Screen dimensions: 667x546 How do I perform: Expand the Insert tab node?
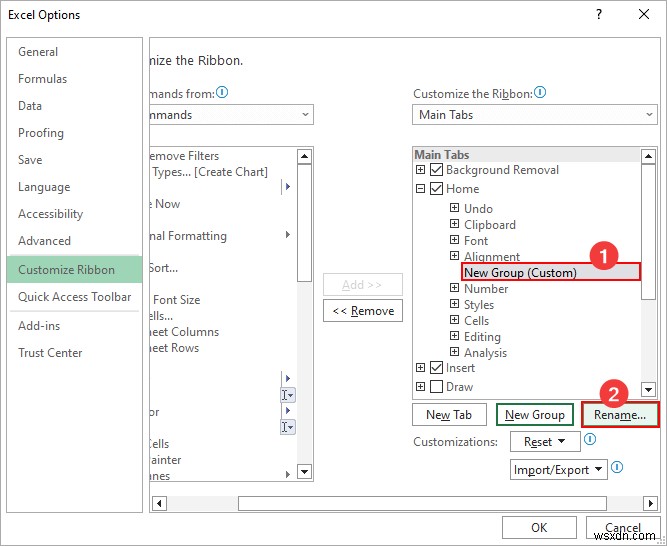coord(420,367)
